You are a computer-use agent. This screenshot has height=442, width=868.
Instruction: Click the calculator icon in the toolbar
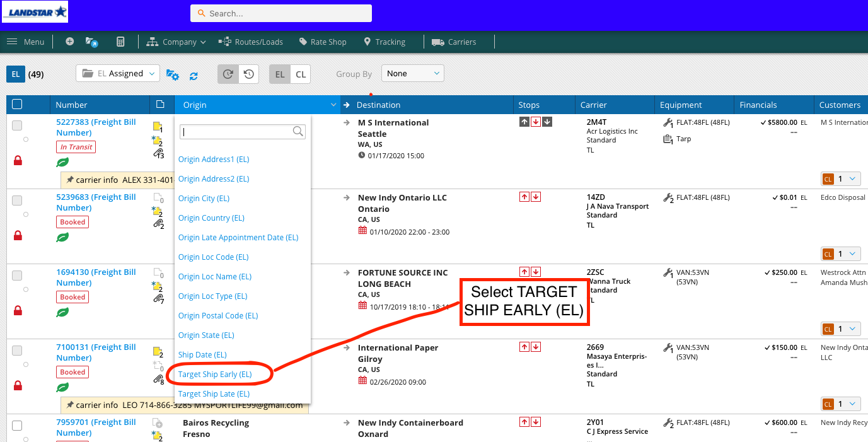coord(120,42)
